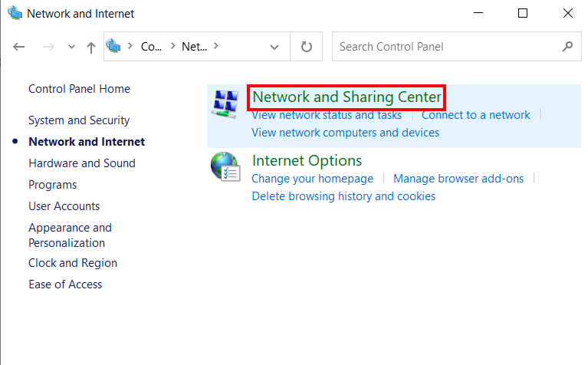Open Clock and Region category
588x365 pixels.
73,263
